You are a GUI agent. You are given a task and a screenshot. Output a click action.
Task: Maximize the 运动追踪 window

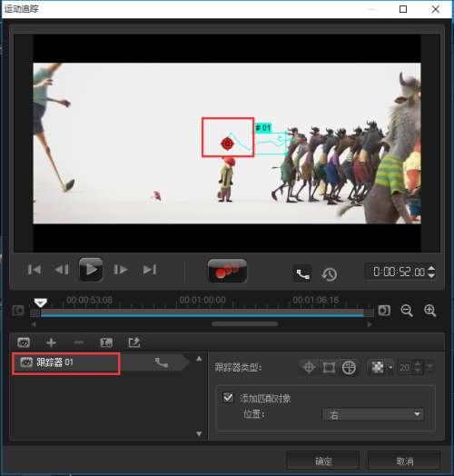click(x=403, y=9)
